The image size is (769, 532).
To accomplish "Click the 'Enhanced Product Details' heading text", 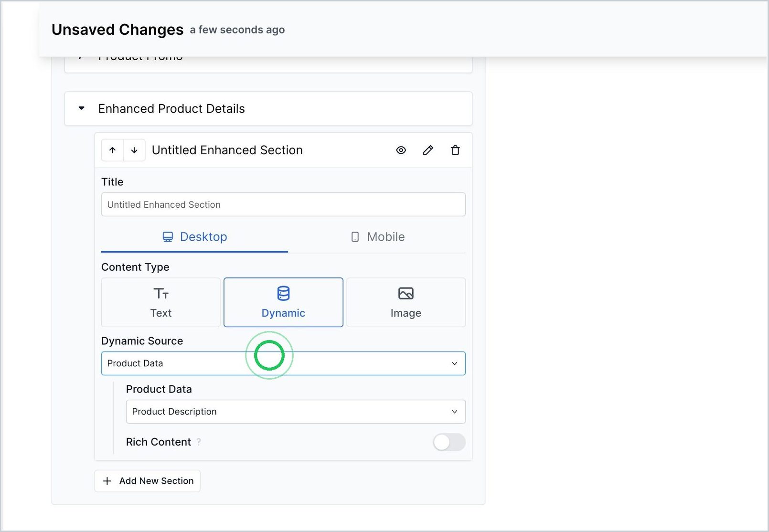I will click(x=171, y=108).
